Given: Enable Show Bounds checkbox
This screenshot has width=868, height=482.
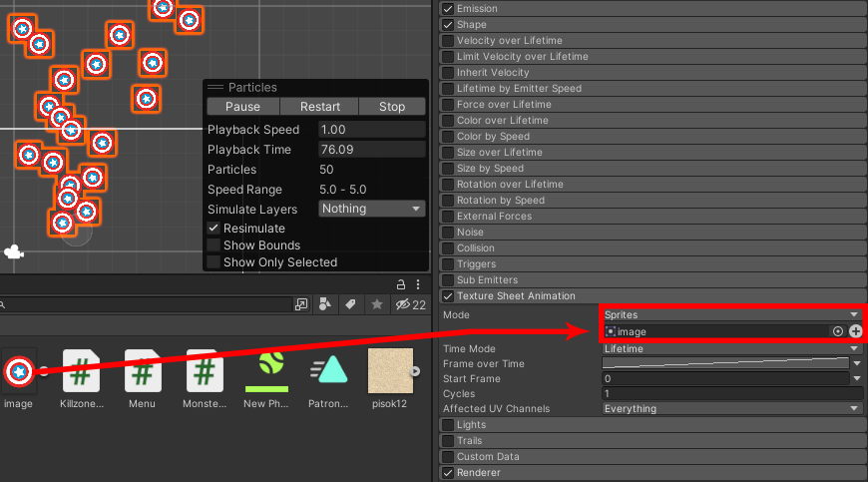Looking at the screenshot, I should click(214, 245).
